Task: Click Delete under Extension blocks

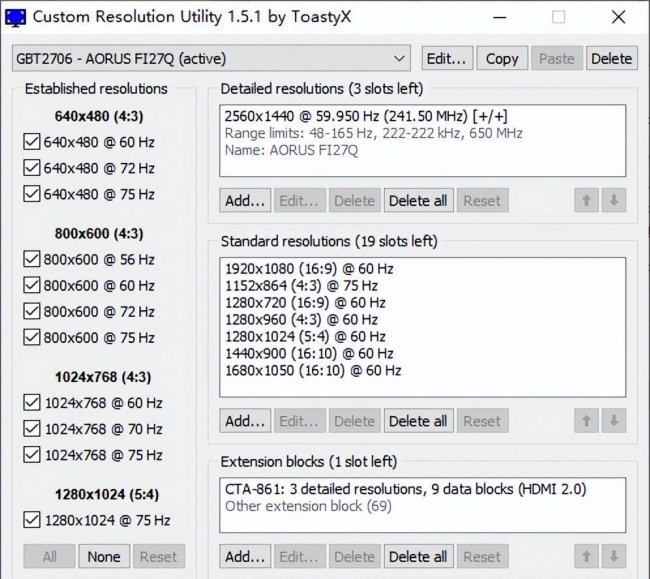Action: pyautogui.click(x=354, y=556)
